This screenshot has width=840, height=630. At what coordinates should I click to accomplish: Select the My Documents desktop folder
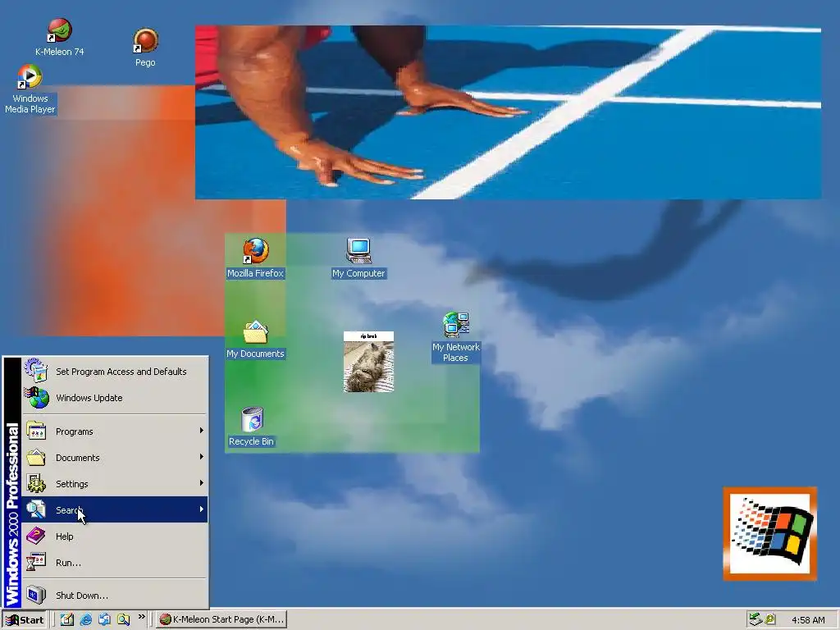pyautogui.click(x=255, y=339)
